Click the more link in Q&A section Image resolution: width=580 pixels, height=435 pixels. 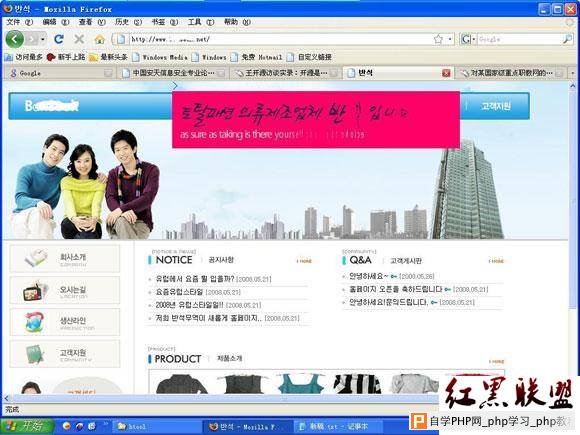(x=496, y=261)
